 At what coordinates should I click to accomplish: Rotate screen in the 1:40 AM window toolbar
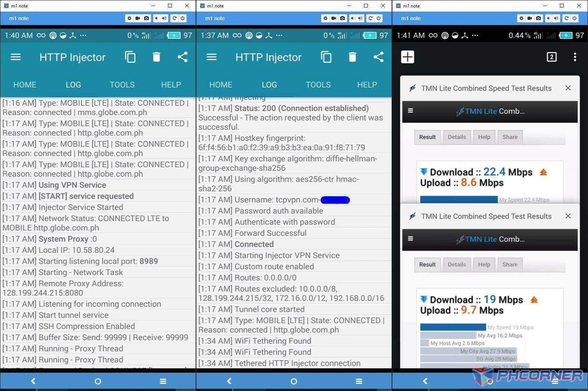point(174,18)
